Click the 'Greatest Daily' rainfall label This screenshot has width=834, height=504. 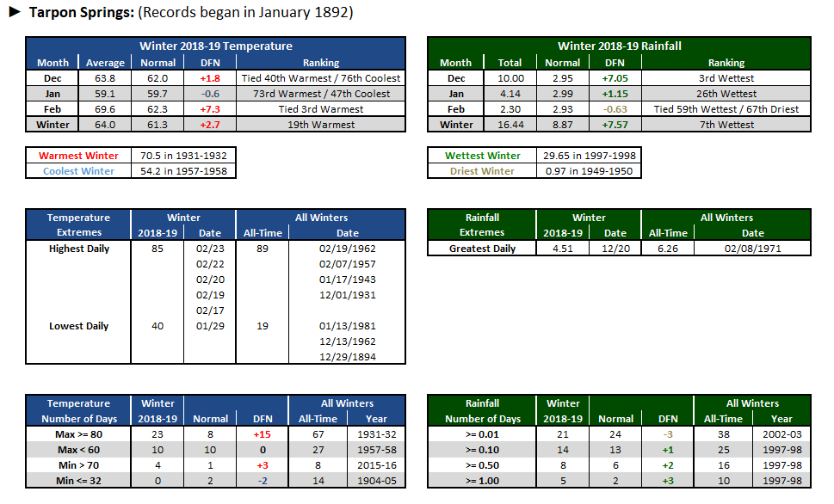pyautogui.click(x=483, y=249)
